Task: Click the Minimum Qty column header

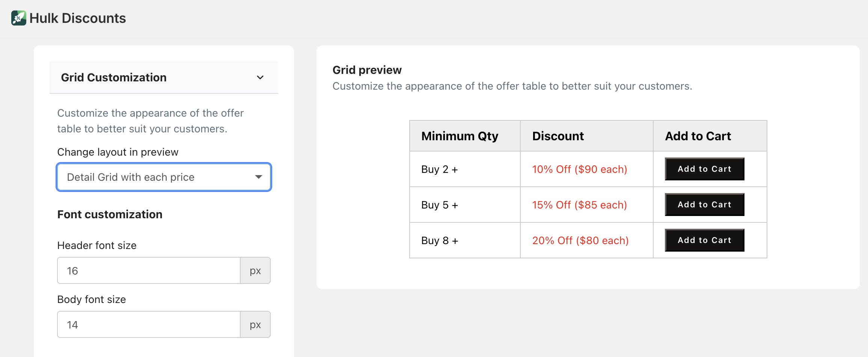Action: click(x=460, y=136)
